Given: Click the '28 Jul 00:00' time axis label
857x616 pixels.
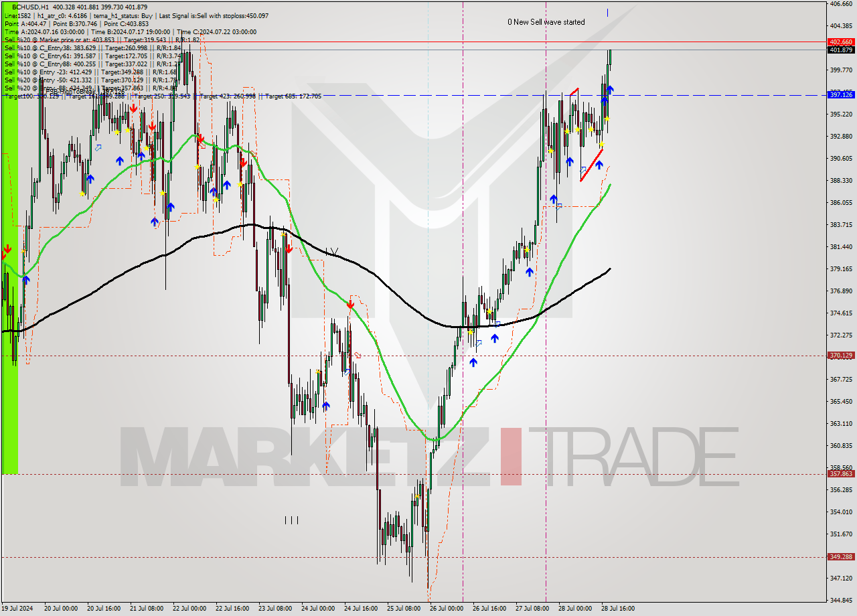Looking at the screenshot, I should tap(575, 609).
